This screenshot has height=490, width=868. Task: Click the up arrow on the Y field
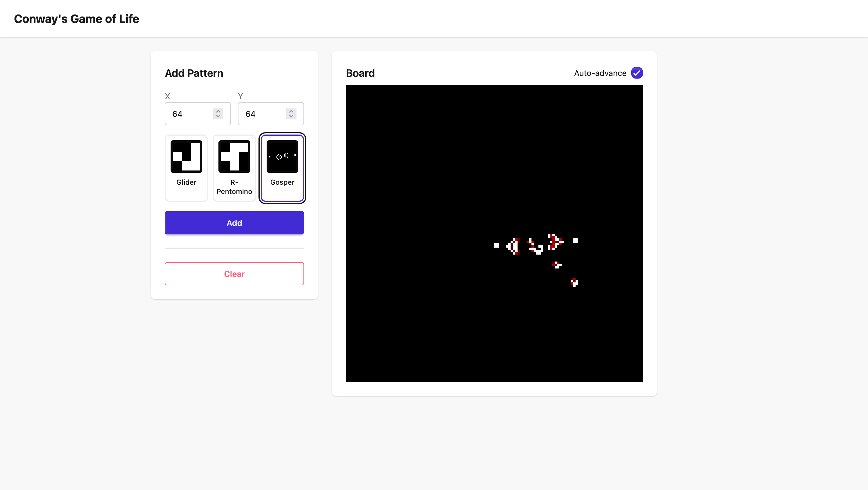click(291, 111)
